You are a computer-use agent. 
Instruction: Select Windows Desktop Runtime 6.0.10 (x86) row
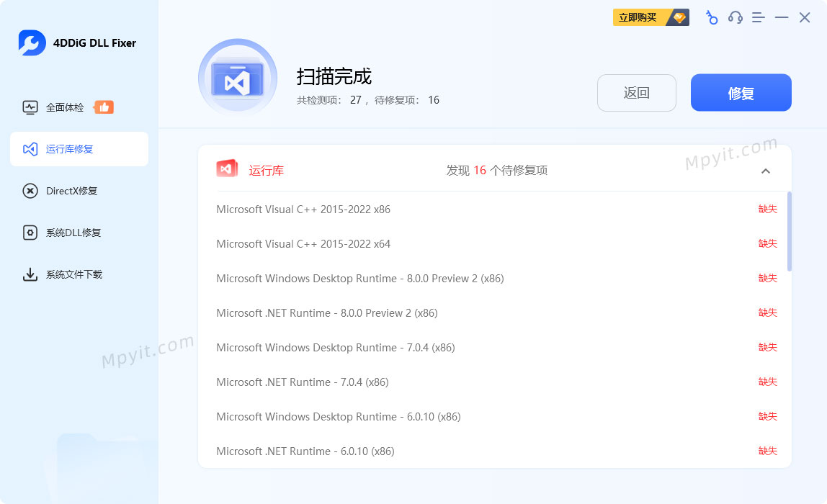pos(496,416)
